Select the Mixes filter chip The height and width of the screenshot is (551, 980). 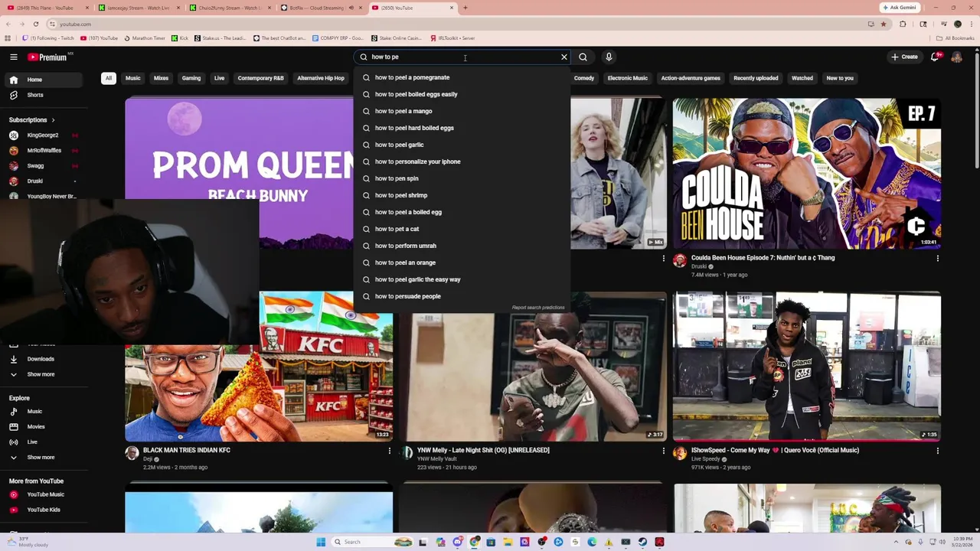[x=161, y=78]
